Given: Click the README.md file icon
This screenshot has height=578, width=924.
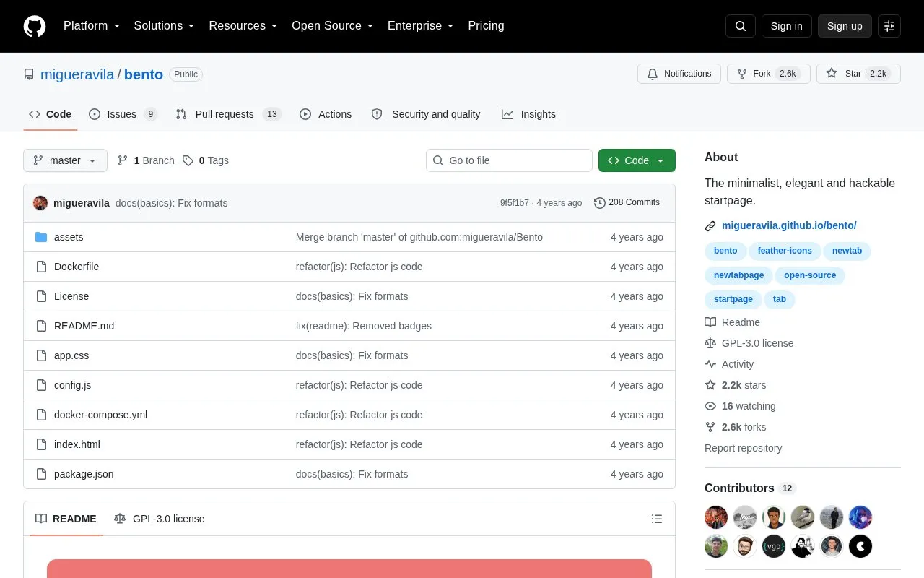Looking at the screenshot, I should [41, 326].
